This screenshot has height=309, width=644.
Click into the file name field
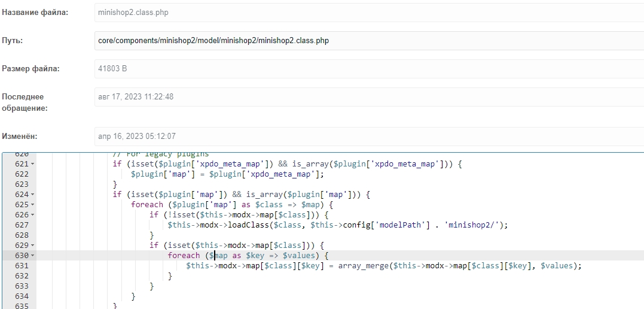click(368, 12)
